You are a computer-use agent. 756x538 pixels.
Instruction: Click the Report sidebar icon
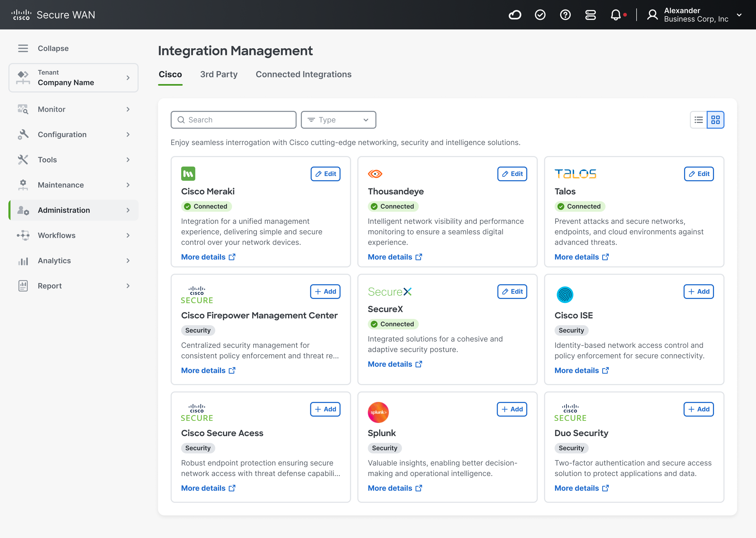[23, 286]
